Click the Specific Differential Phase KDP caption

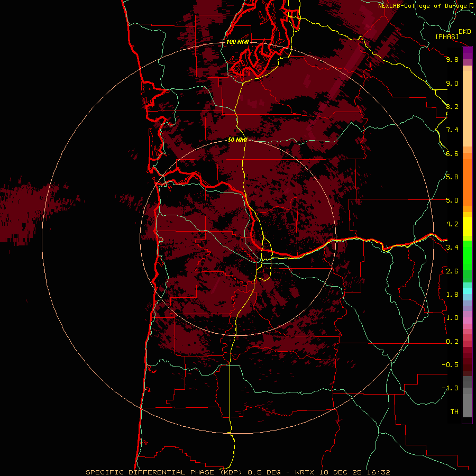point(237,472)
